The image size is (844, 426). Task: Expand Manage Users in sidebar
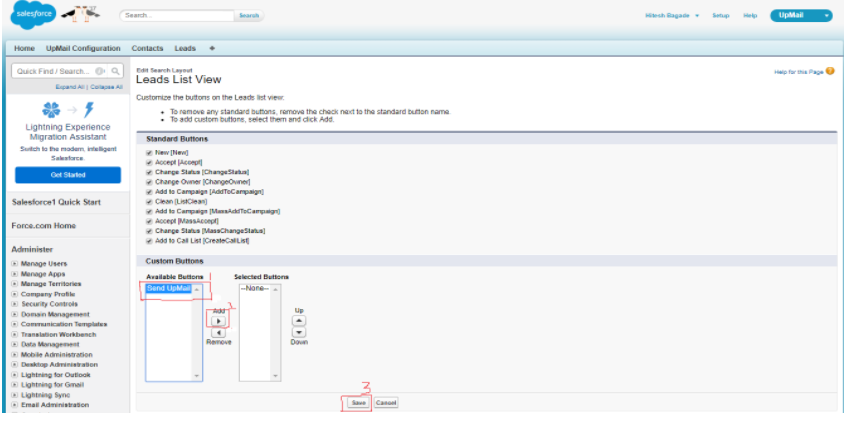(x=15, y=264)
